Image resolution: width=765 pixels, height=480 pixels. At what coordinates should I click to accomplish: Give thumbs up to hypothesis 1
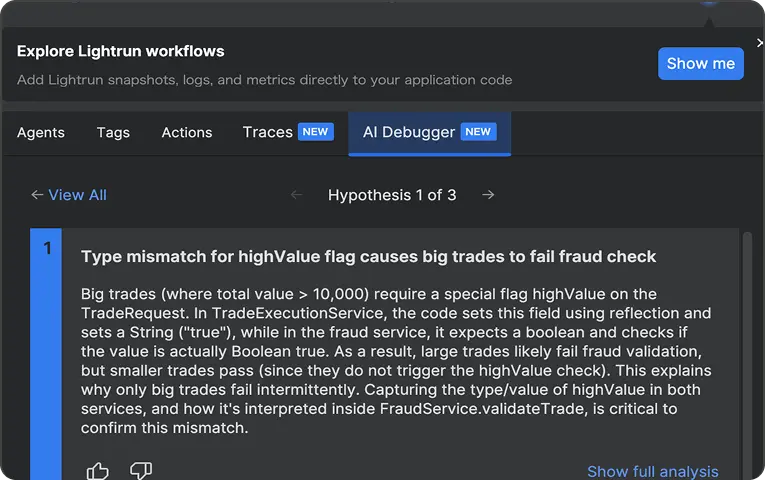[x=98, y=471]
